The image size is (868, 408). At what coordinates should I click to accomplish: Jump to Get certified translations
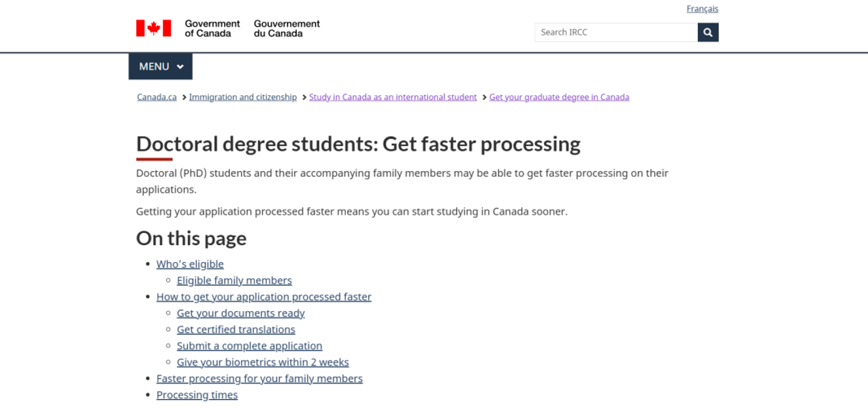(x=236, y=330)
